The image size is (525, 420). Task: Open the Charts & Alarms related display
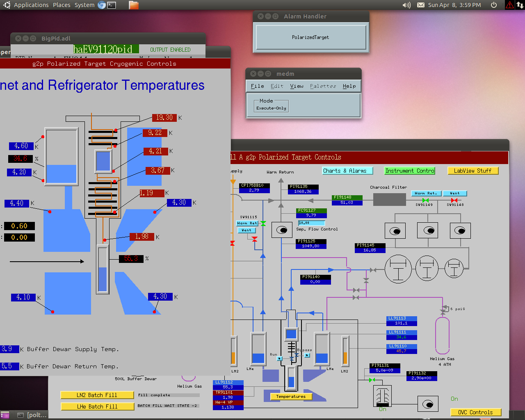[x=347, y=171]
